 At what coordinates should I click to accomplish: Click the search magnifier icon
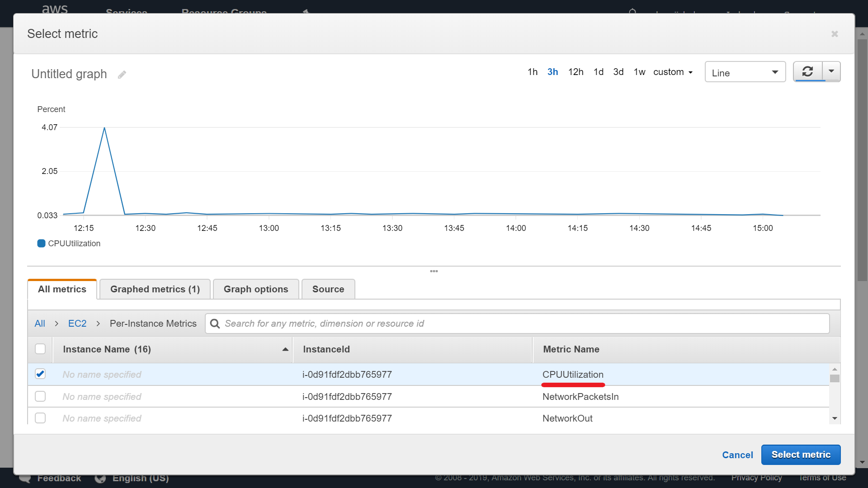215,324
